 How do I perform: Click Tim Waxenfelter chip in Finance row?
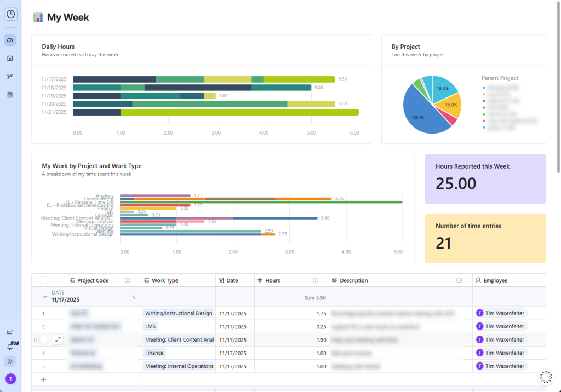coord(501,353)
